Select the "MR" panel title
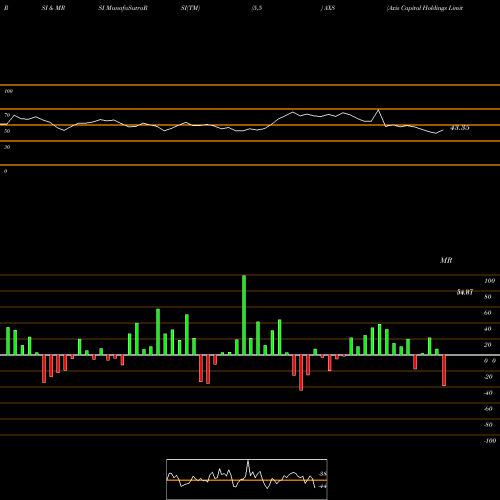The height and width of the screenshot is (500, 500). tap(446, 260)
